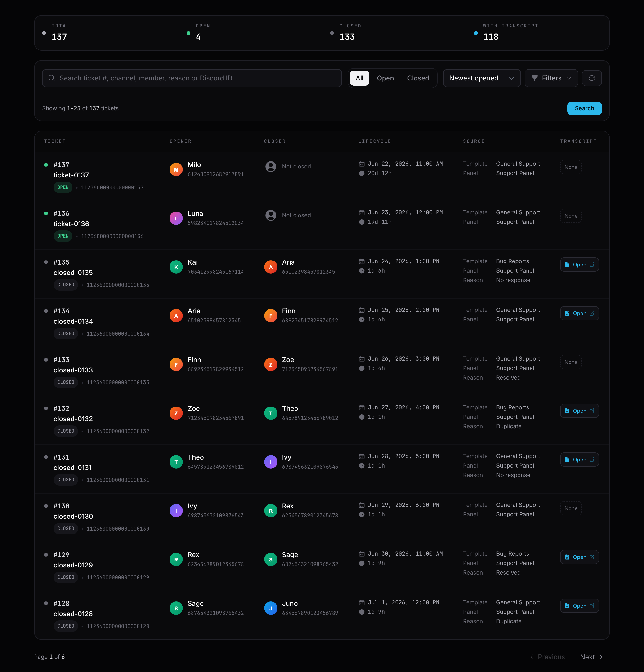Screen dimensions: 644x672
Task: Click the gray status dot of #135
Action: coord(46,262)
